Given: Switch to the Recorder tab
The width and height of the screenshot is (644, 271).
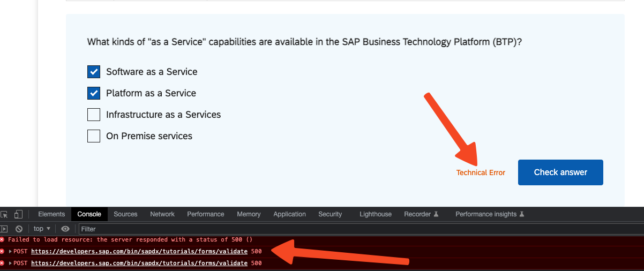Looking at the screenshot, I should (421, 214).
